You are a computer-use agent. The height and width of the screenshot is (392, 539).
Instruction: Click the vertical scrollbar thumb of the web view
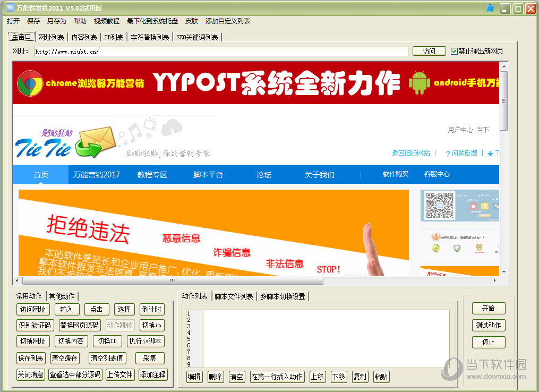pyautogui.click(x=504, y=101)
